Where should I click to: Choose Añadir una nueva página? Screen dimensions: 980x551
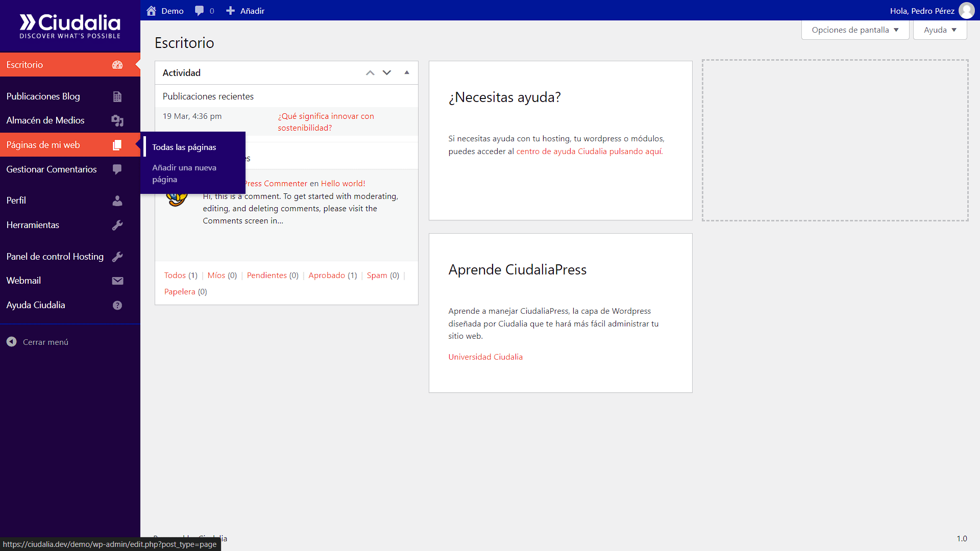(x=184, y=173)
